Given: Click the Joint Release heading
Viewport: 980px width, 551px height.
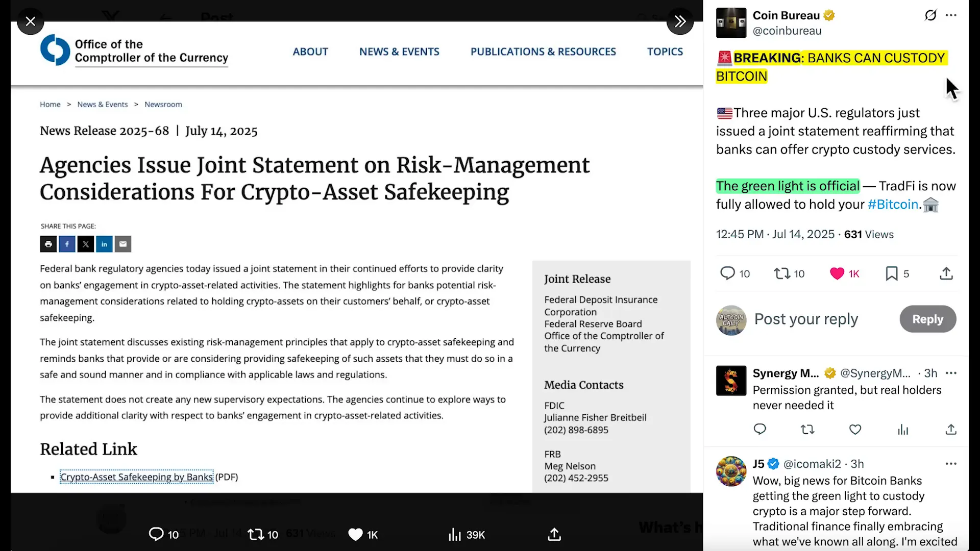Looking at the screenshot, I should (577, 279).
